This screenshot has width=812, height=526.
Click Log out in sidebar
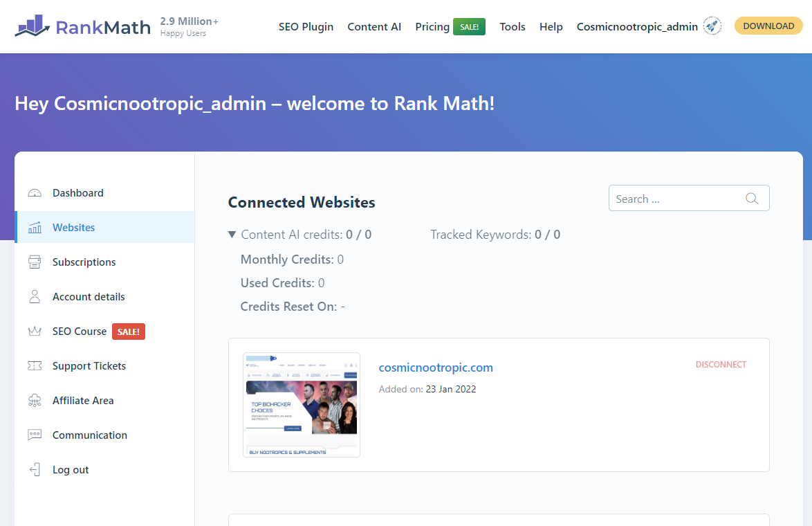click(x=71, y=469)
